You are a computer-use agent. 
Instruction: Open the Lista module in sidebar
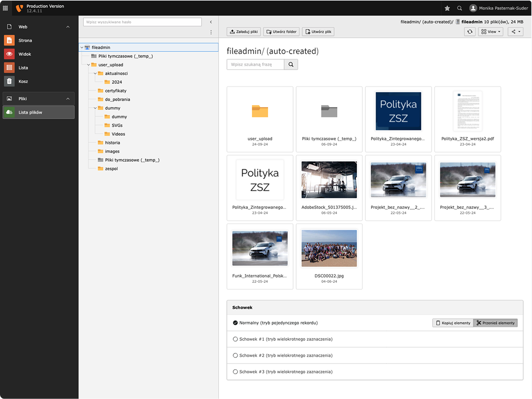point(23,68)
